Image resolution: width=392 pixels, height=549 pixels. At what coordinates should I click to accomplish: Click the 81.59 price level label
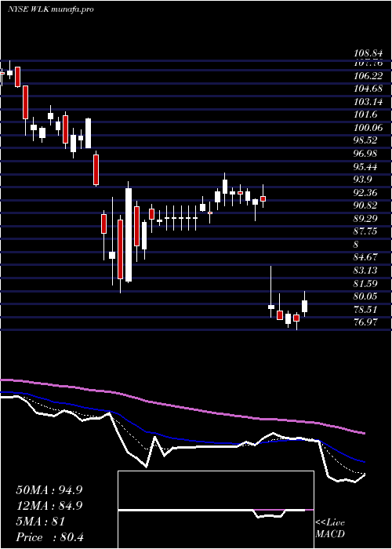tap(365, 283)
